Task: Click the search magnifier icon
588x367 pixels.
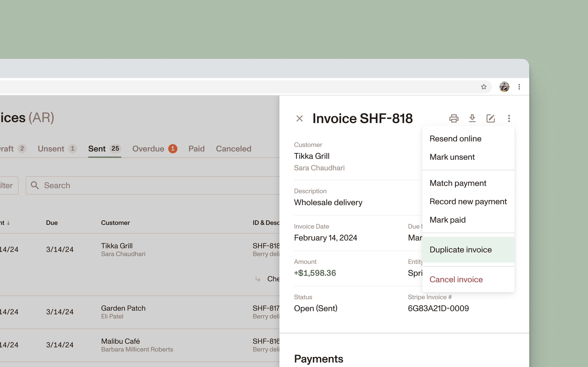Action: pyautogui.click(x=35, y=185)
